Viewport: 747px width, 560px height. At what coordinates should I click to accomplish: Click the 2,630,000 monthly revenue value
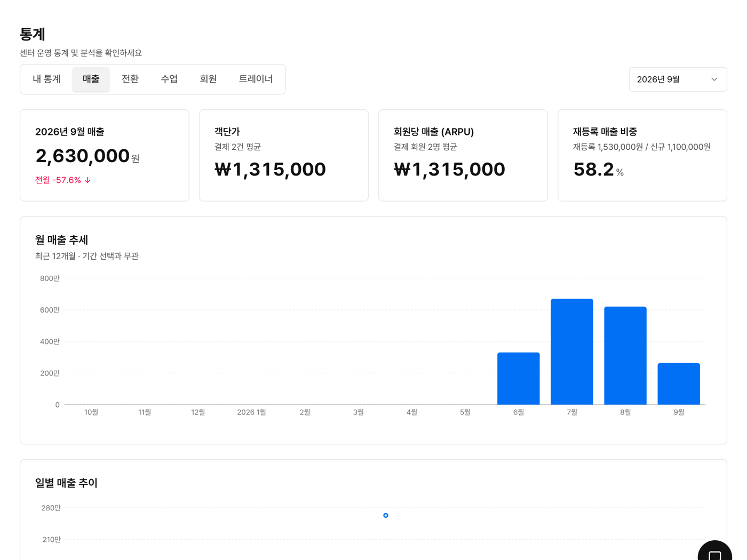click(x=82, y=156)
